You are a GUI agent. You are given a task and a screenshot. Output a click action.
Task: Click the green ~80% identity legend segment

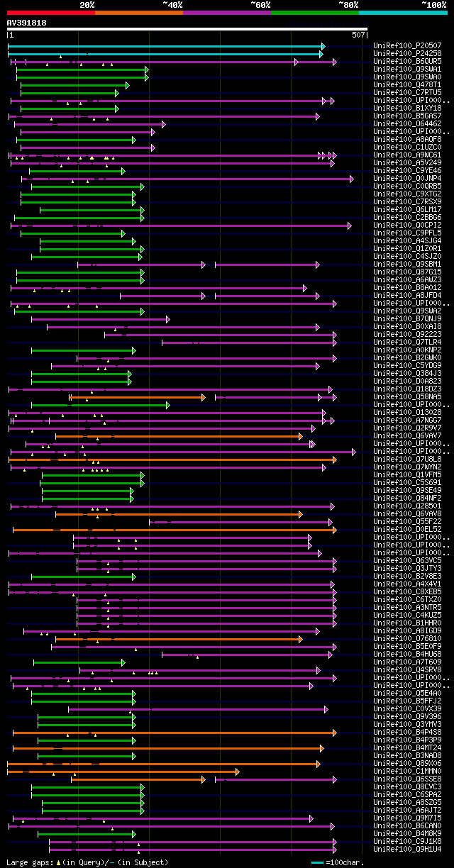tap(315, 12)
